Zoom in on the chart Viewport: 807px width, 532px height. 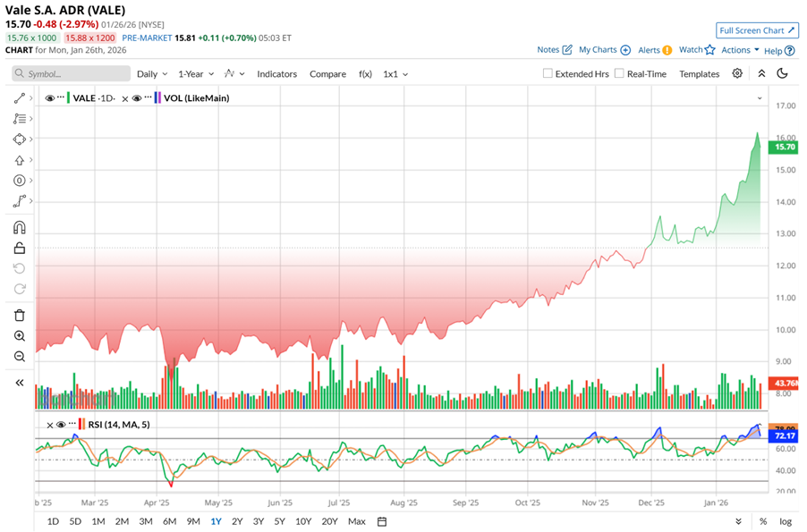(20, 336)
